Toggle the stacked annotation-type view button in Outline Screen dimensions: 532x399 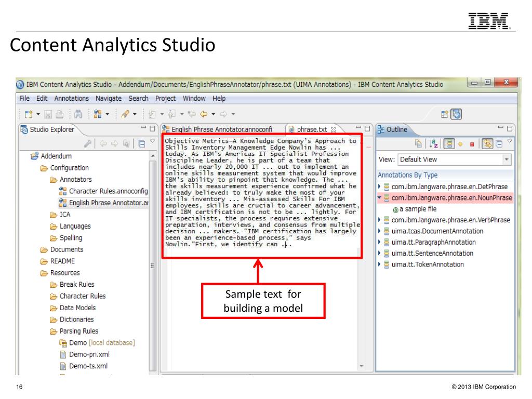click(x=449, y=144)
